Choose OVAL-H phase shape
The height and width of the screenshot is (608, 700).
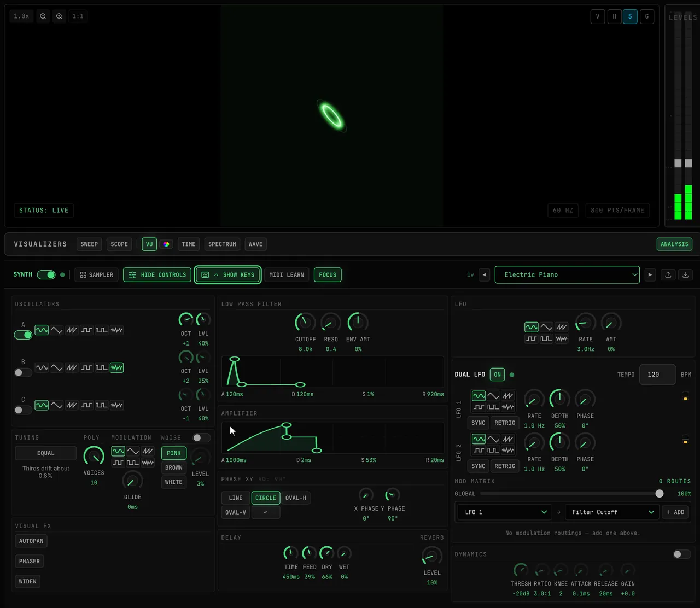pyautogui.click(x=296, y=498)
